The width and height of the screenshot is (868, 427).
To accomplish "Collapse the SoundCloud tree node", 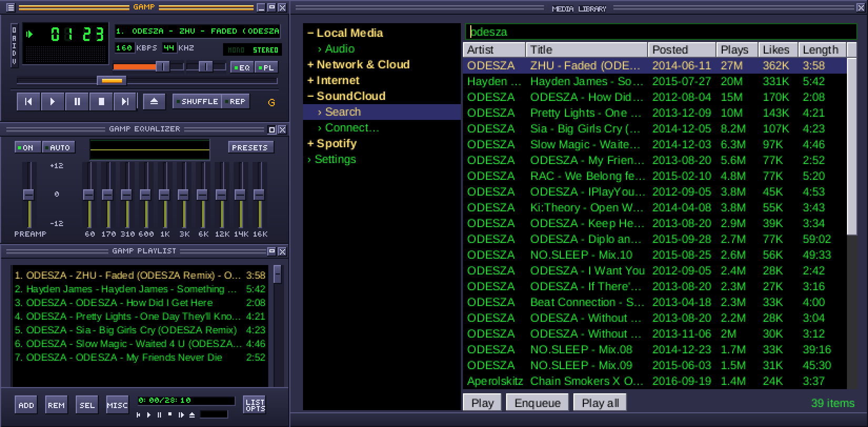I will click(310, 96).
